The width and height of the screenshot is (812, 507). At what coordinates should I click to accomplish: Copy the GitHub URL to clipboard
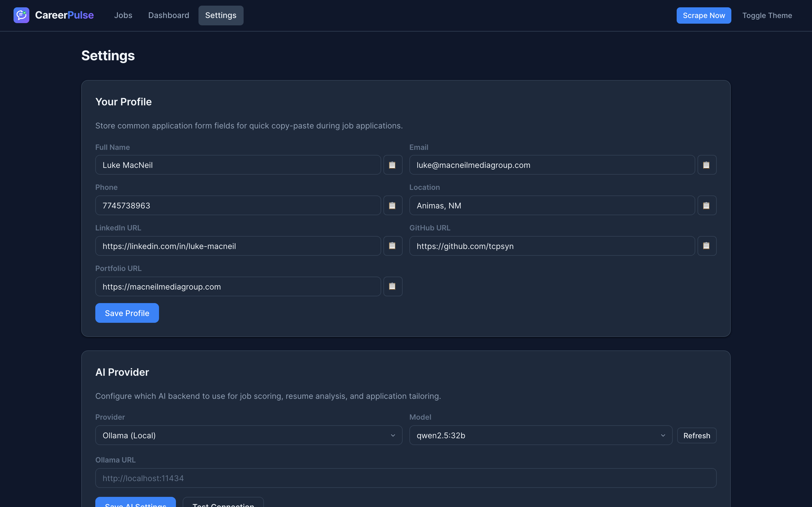(707, 246)
